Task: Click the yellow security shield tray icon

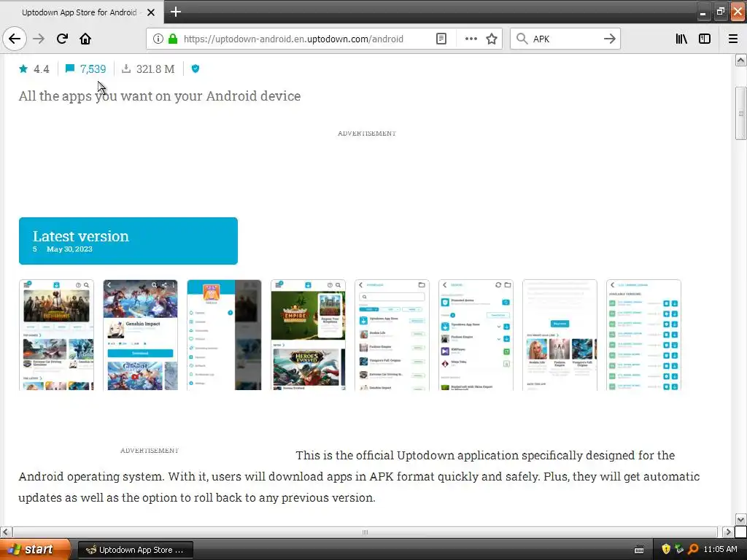Action: tap(666, 549)
